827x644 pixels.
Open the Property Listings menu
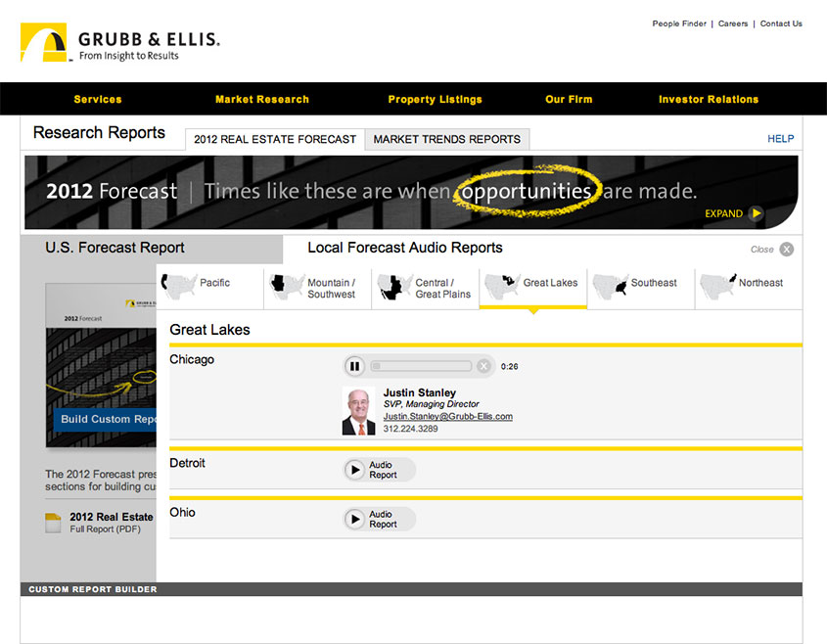pyautogui.click(x=435, y=99)
